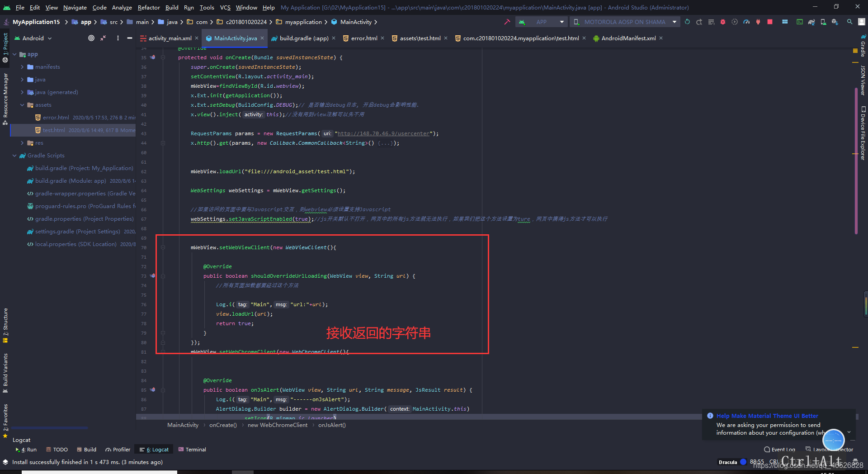Click Run with Coverage icon
The width and height of the screenshot is (868, 474).
coord(735,22)
